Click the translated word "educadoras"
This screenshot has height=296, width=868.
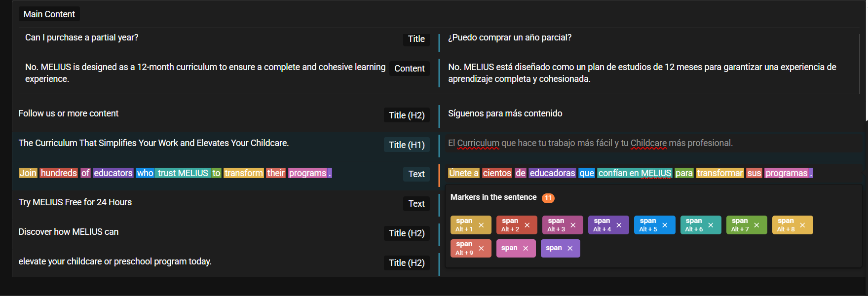[552, 173]
